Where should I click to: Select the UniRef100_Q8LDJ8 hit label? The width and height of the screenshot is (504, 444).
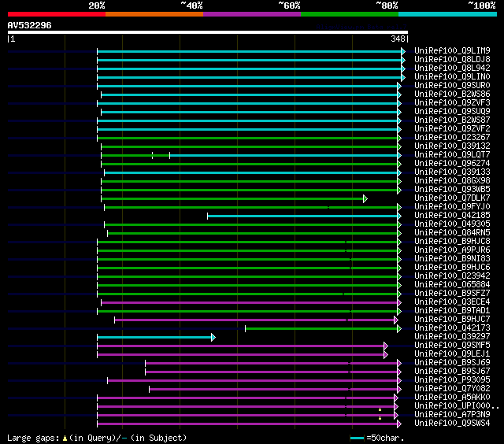coord(452,59)
